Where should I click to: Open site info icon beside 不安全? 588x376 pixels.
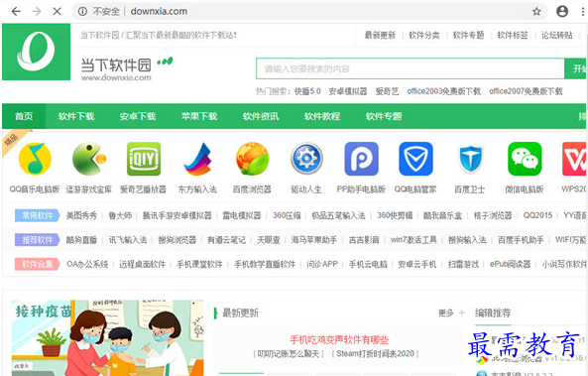click(x=82, y=12)
